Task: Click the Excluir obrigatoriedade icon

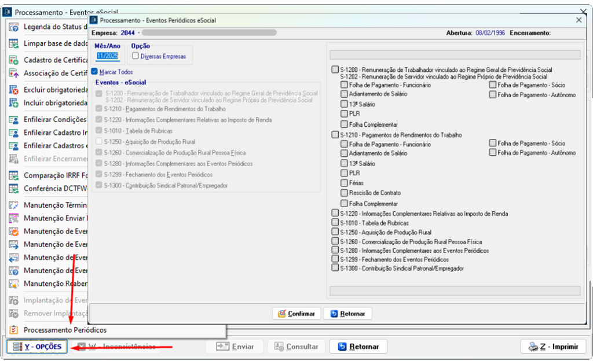Action: coord(14,90)
